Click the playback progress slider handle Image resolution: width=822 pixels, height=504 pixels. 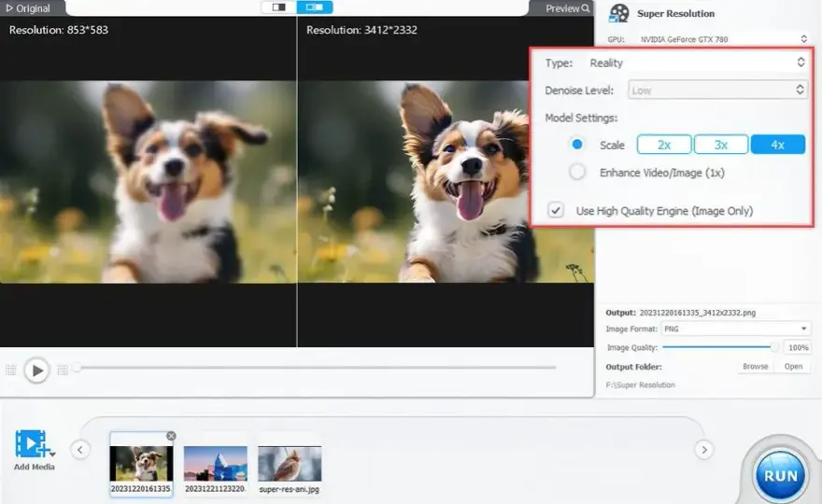point(77,367)
